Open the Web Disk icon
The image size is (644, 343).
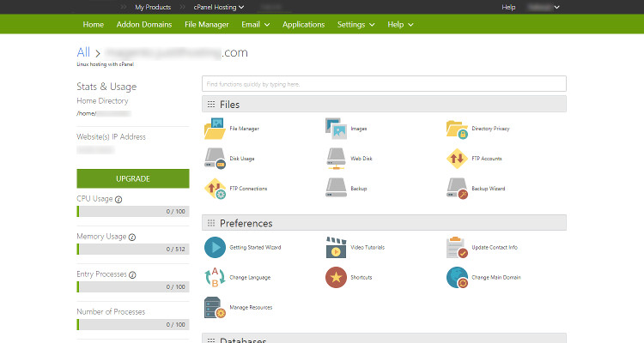[x=336, y=159]
